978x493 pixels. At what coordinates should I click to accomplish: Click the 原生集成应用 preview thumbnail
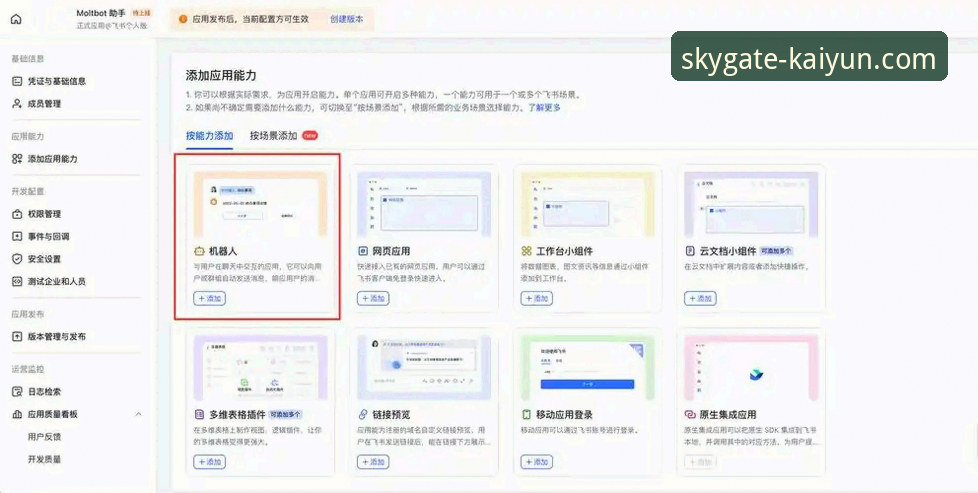[x=751, y=368]
